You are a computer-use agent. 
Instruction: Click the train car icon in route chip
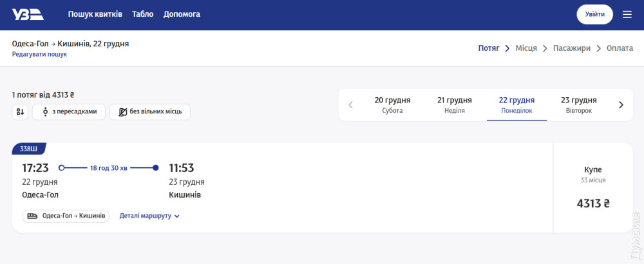tap(32, 216)
